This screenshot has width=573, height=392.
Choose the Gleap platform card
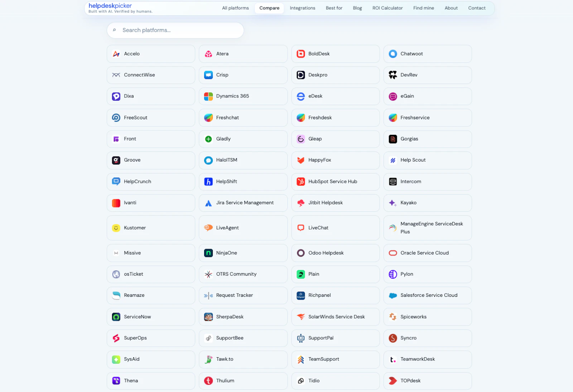(336, 139)
